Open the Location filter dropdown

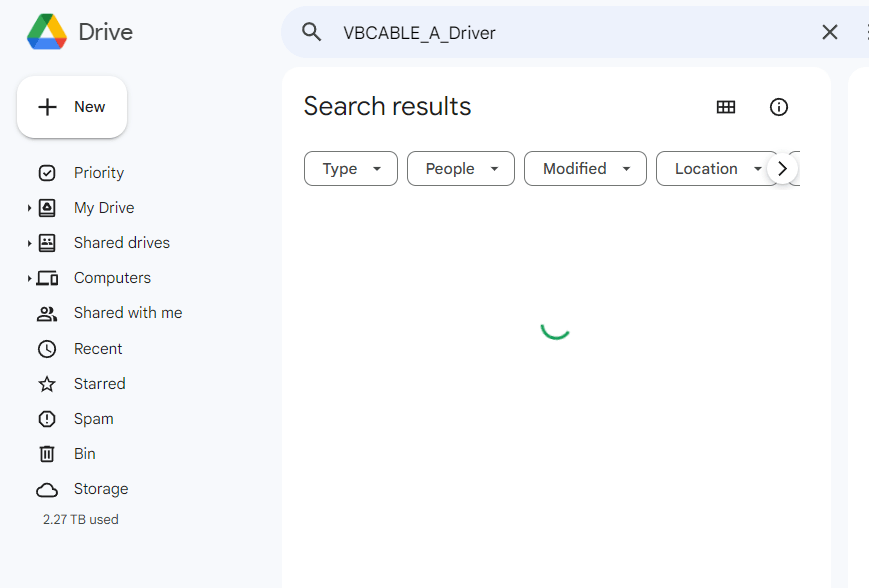(x=715, y=168)
